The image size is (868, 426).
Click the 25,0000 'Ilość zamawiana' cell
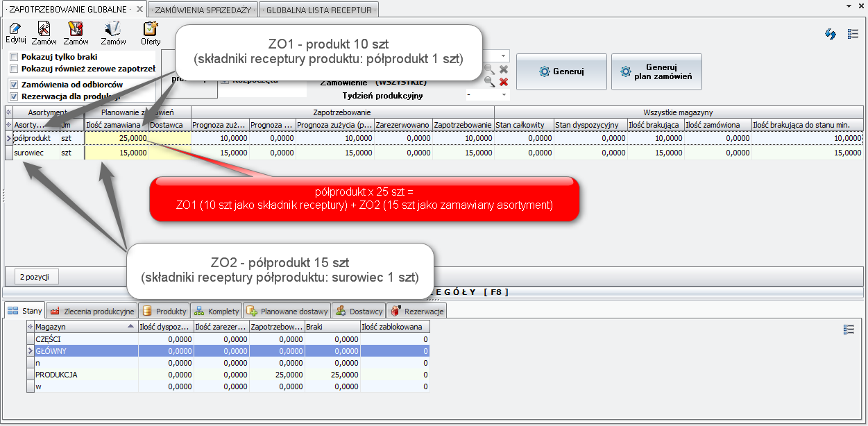click(117, 138)
